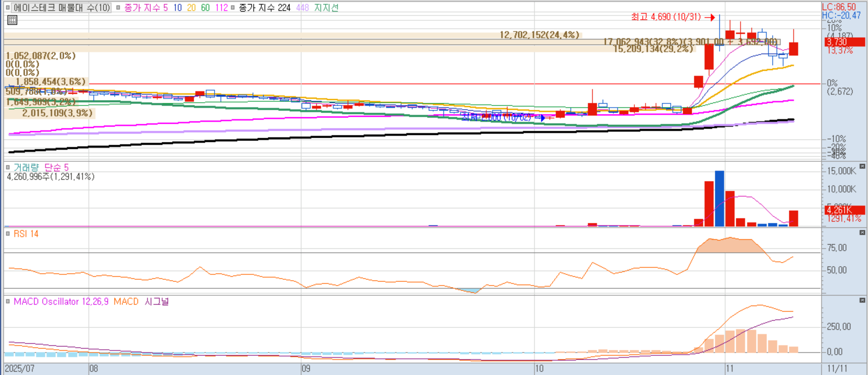The width and height of the screenshot is (868, 375).
Task: Click the HC:-20.47 readout on the price axis
Action: pyautogui.click(x=841, y=15)
